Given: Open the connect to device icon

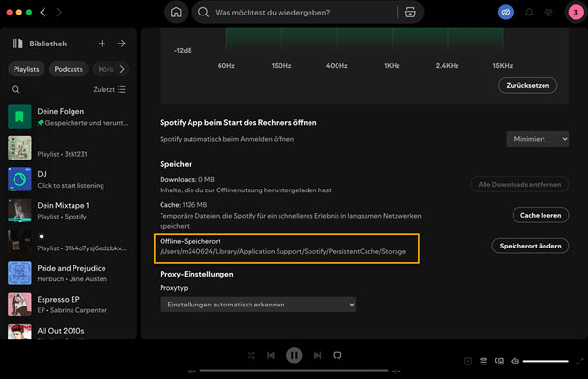Looking at the screenshot, I should click(x=499, y=361).
